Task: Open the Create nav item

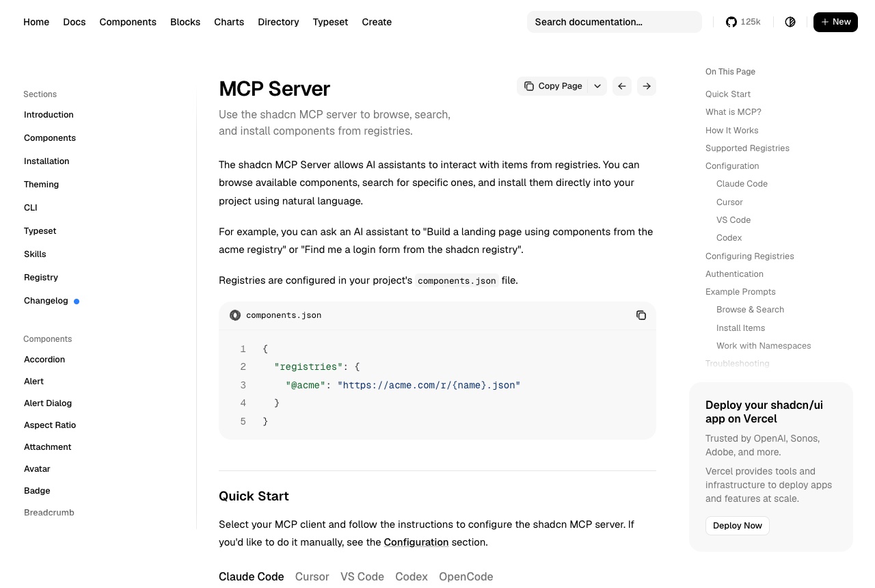Action: [377, 22]
